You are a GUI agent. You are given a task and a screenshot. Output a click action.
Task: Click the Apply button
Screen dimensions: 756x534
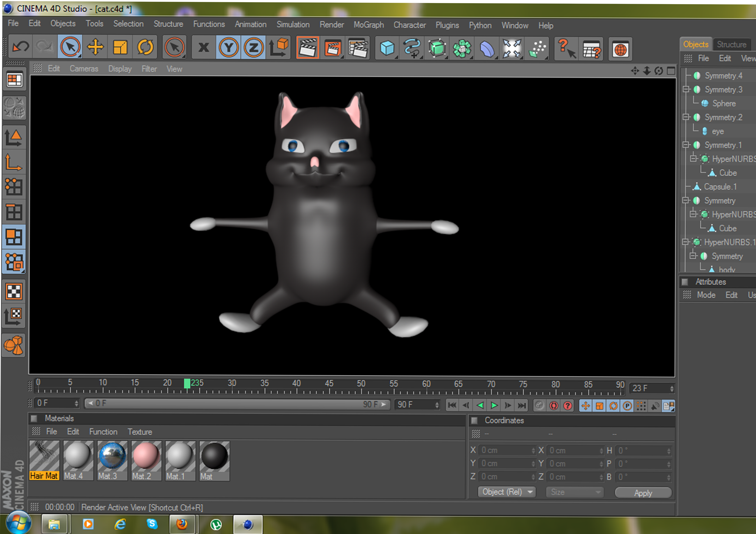point(643,493)
